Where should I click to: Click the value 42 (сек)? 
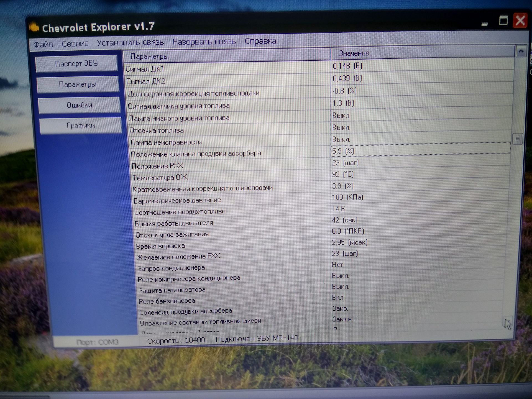pyautogui.click(x=345, y=220)
